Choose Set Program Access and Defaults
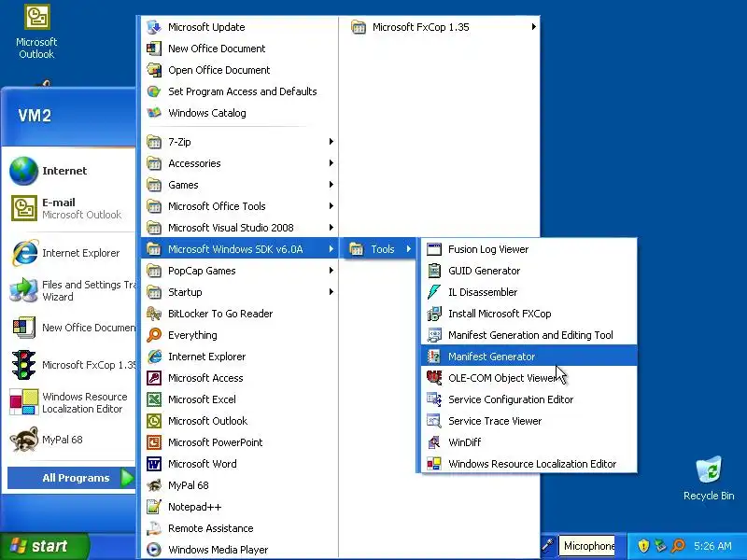 coord(239,91)
